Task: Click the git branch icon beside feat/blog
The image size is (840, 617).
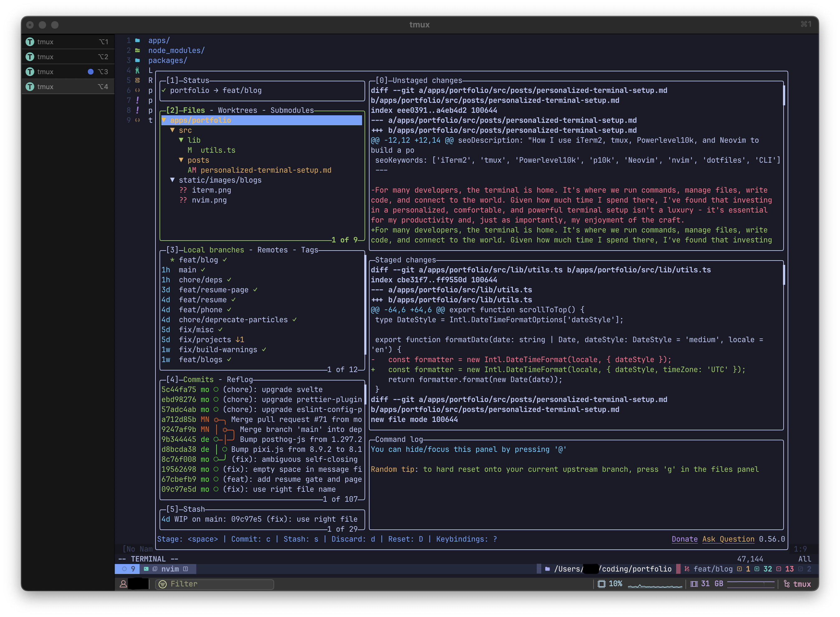Action: (x=687, y=569)
